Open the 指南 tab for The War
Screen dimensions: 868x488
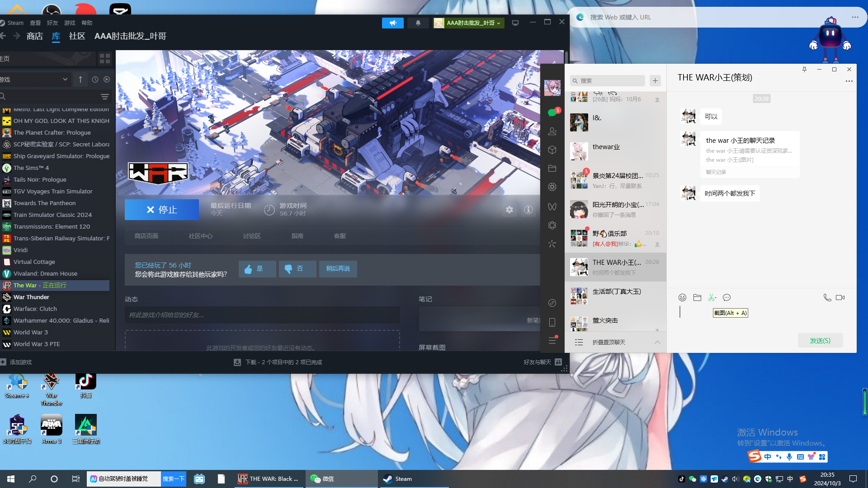pos(297,236)
